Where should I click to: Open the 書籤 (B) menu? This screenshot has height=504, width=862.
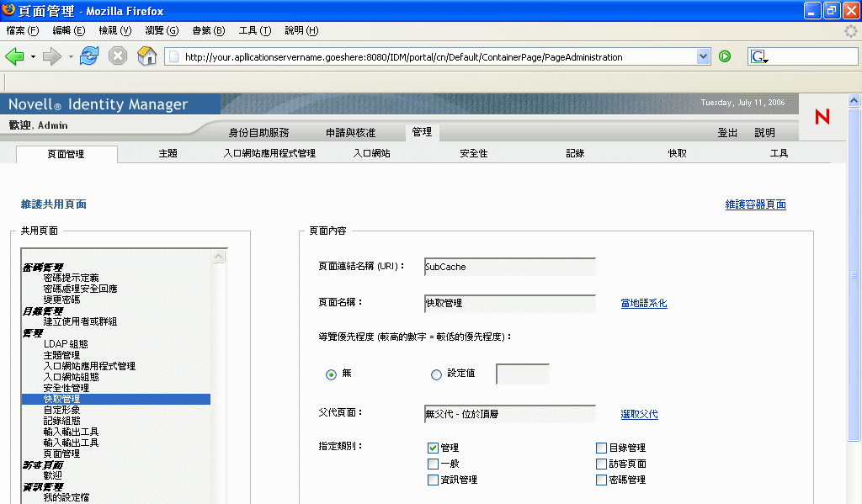209,31
